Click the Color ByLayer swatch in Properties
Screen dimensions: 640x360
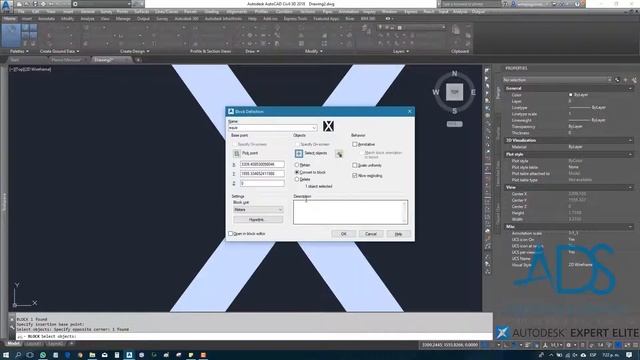[x=571, y=95]
